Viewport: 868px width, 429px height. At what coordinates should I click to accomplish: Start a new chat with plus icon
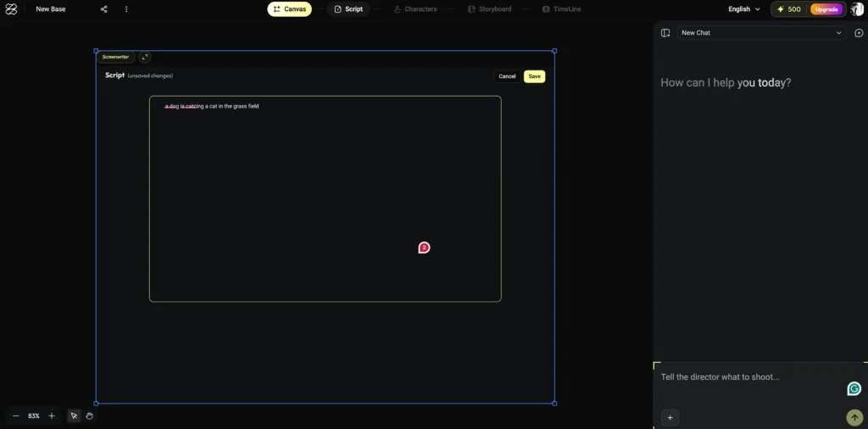(860, 33)
